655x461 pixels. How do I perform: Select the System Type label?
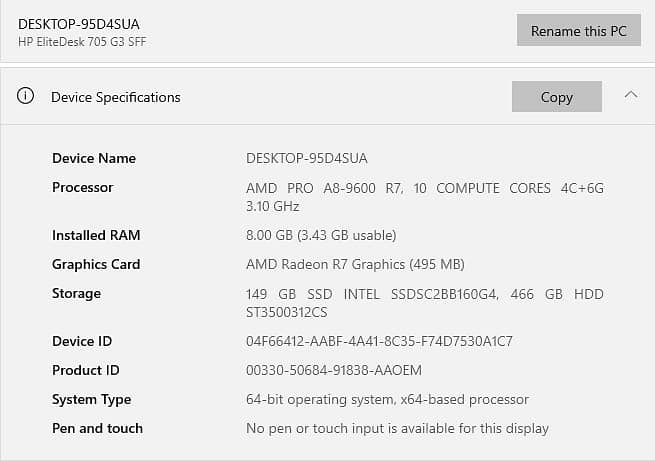click(91, 400)
